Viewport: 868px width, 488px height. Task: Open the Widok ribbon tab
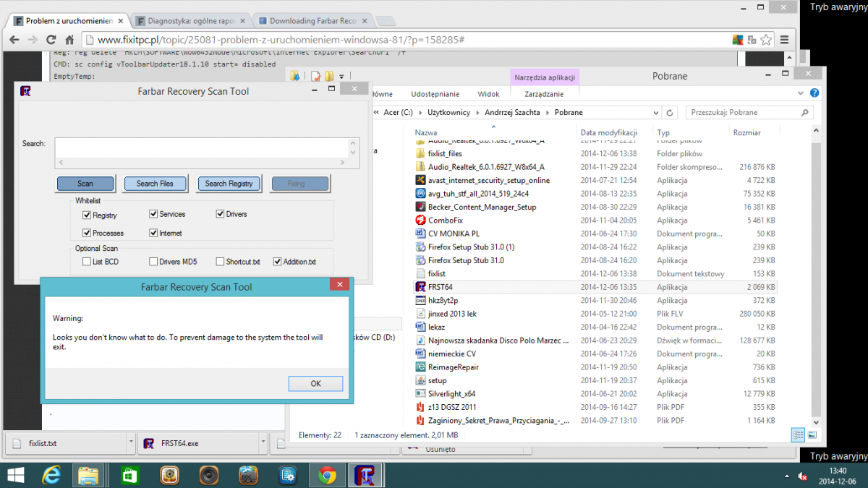pos(488,94)
